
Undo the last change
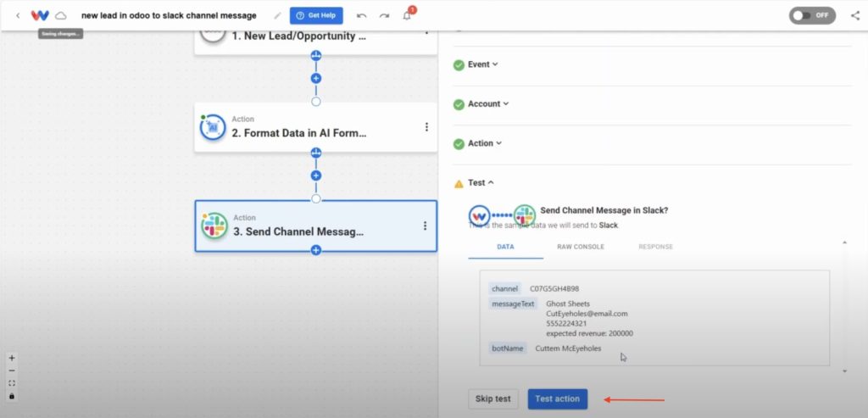[x=361, y=15]
